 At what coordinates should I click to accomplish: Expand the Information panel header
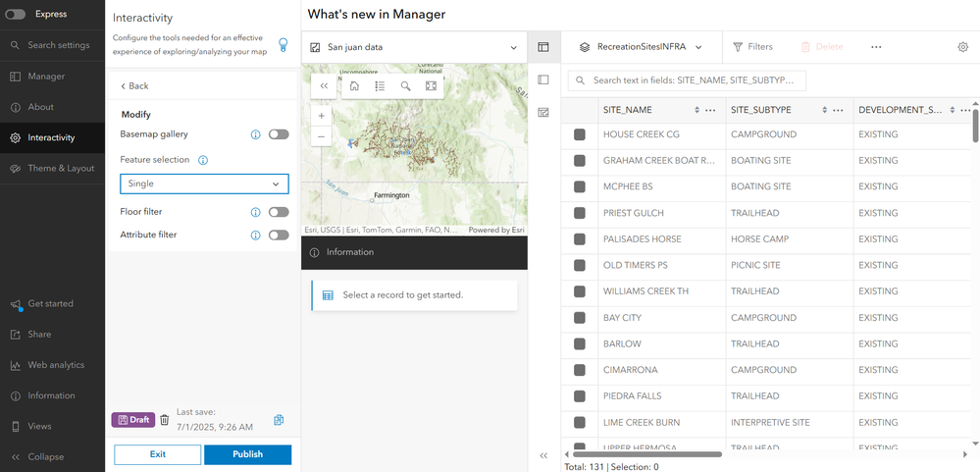point(414,252)
